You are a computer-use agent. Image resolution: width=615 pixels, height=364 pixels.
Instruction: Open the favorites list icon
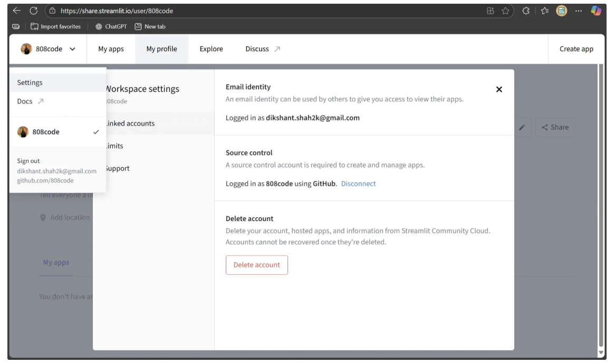pyautogui.click(x=545, y=11)
